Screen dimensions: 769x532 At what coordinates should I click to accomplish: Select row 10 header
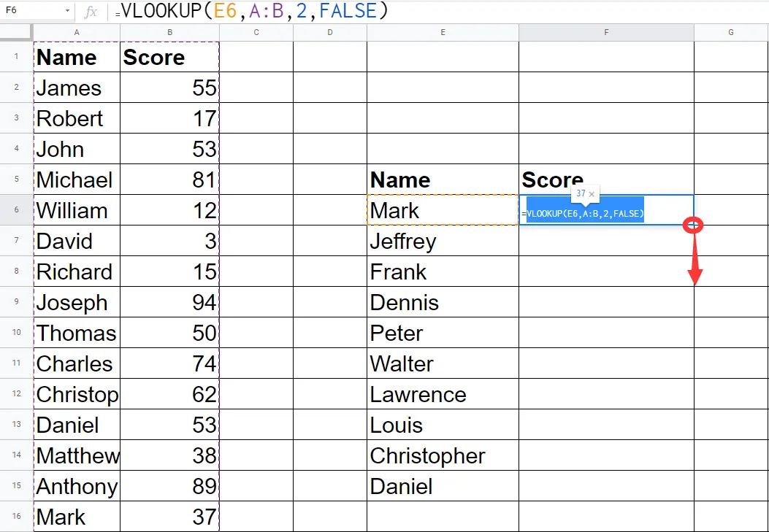tap(16, 333)
